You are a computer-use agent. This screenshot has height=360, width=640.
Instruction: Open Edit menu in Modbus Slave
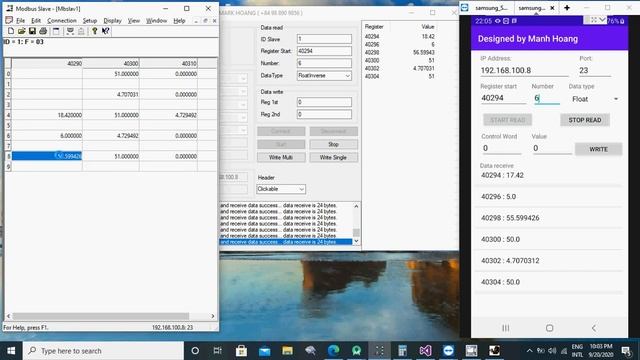point(36,20)
